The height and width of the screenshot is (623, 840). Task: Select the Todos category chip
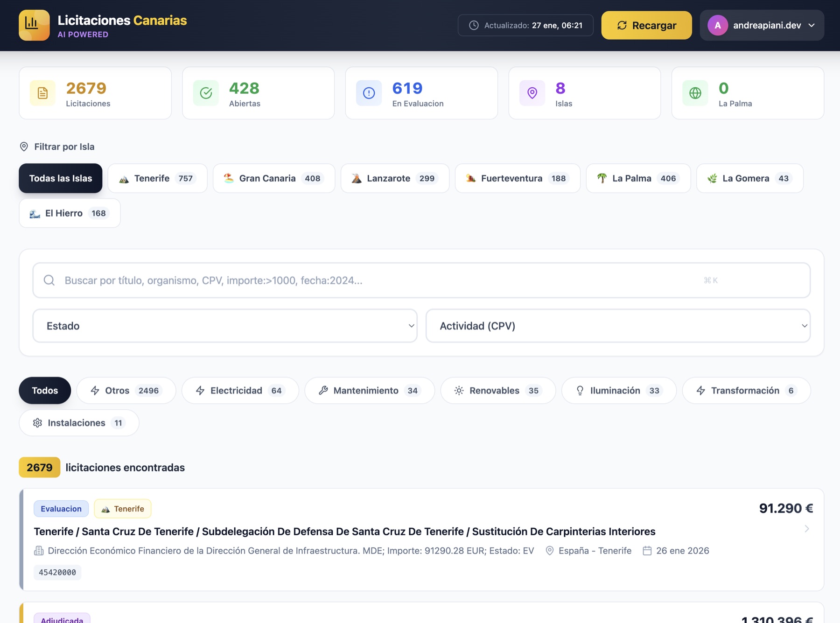(x=45, y=391)
